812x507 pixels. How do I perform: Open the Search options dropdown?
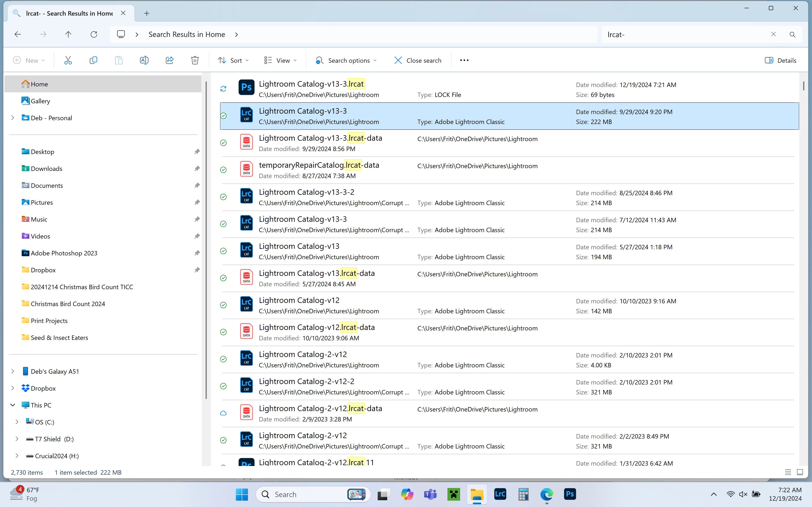click(346, 60)
